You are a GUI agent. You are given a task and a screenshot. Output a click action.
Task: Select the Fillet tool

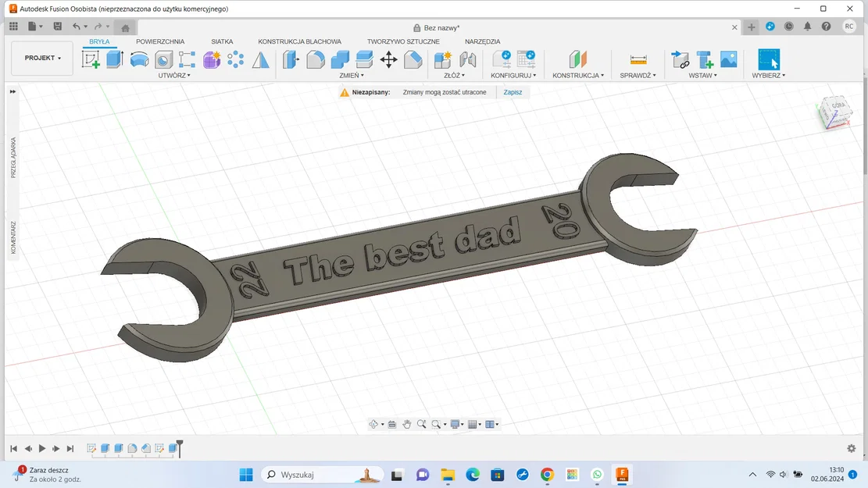[316, 60]
